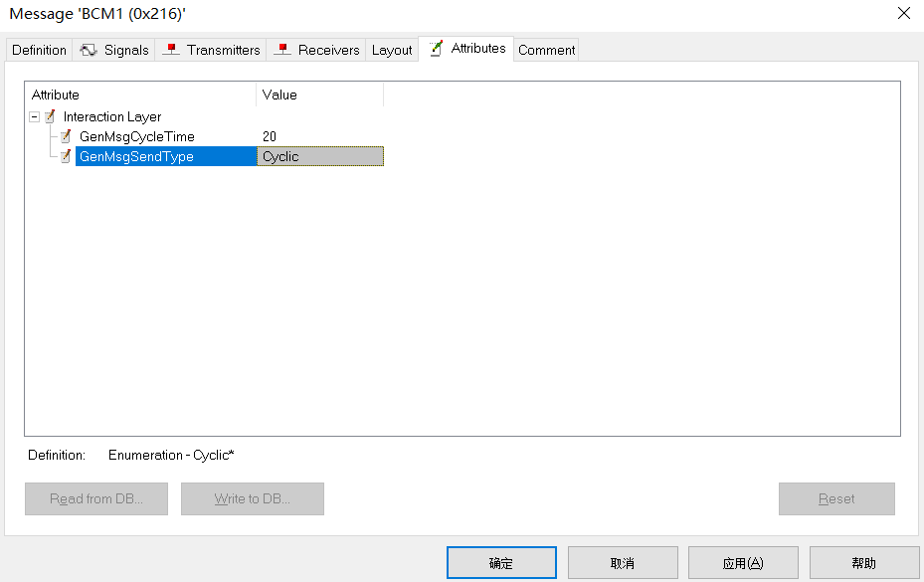924x582 pixels.
Task: Switch to the Definition tab
Action: [x=39, y=49]
